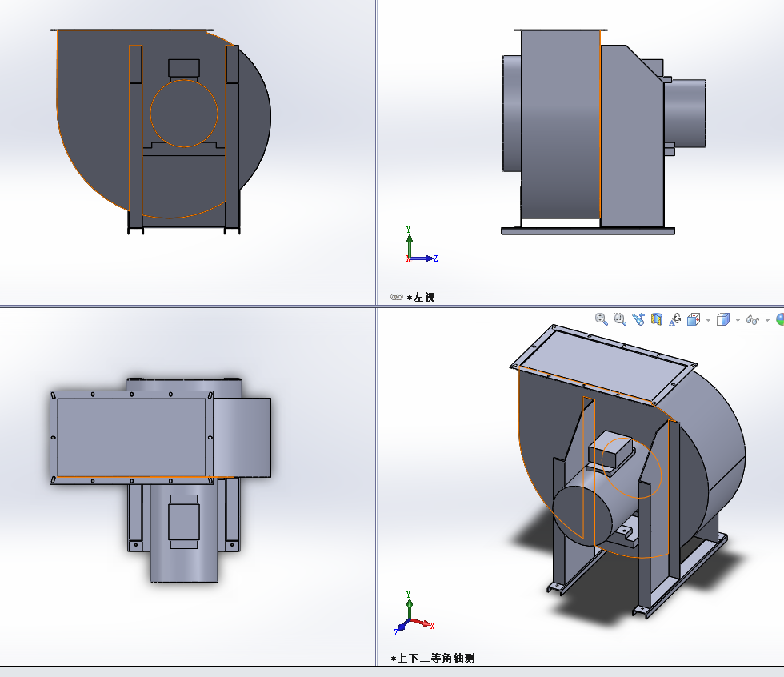Click the linked-views chain icon beside 左视
The image size is (784, 677).
point(397,297)
